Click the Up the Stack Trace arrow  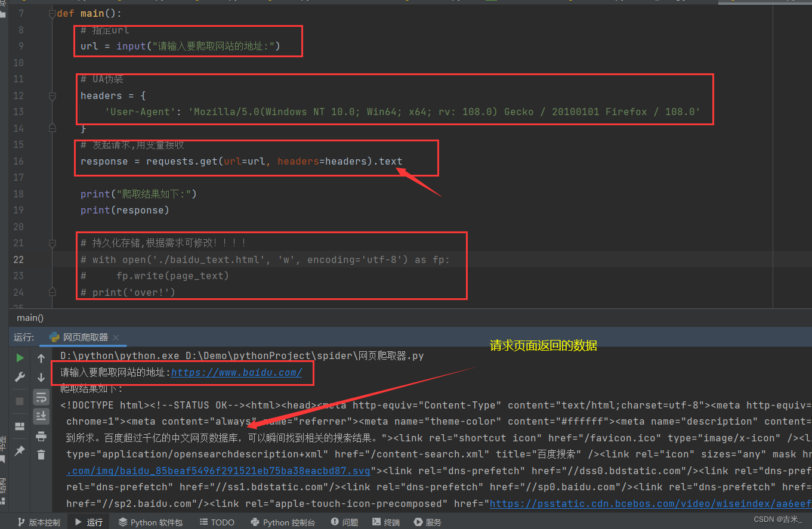click(x=41, y=358)
